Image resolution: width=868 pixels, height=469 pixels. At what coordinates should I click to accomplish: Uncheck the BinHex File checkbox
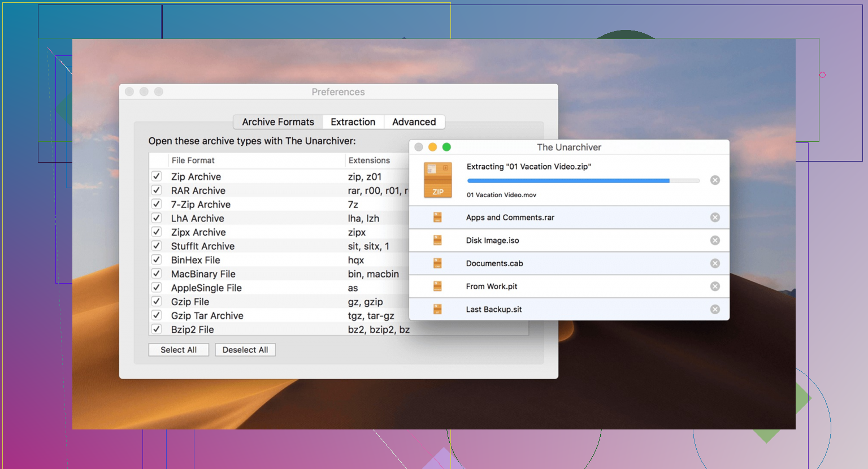pos(157,260)
